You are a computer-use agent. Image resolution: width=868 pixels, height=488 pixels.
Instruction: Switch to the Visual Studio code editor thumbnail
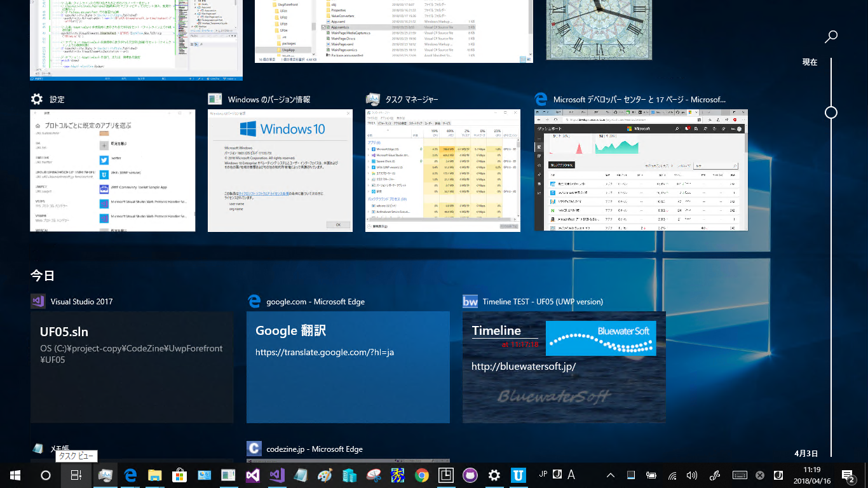click(137, 40)
